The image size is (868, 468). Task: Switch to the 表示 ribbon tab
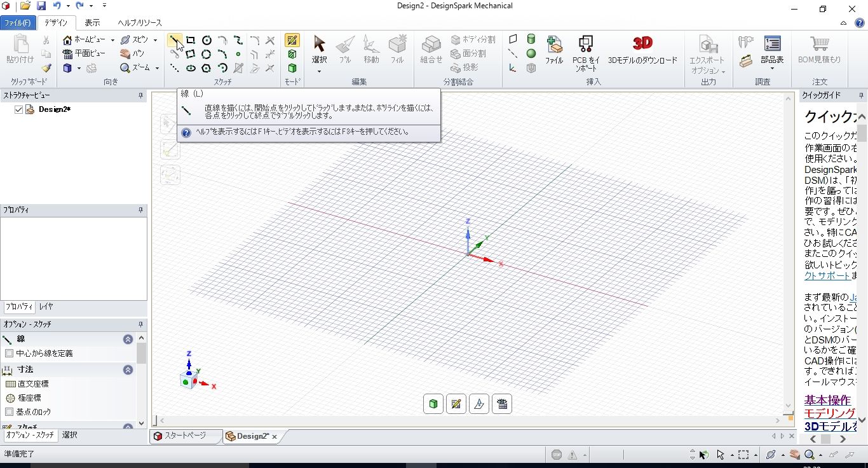click(x=92, y=23)
